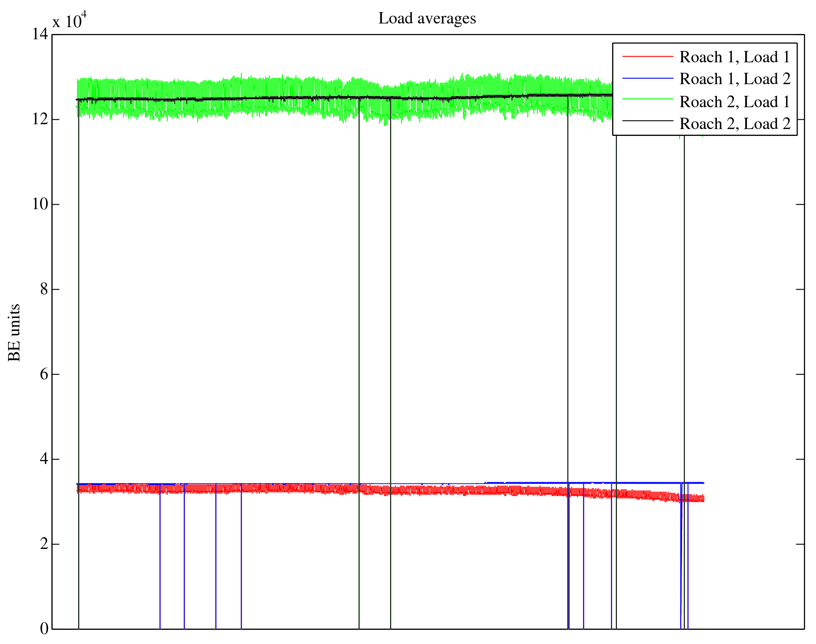The height and width of the screenshot is (644, 816).
Task: Click the 'Roach 2, Load 1' legend entry
Action: pos(734,102)
